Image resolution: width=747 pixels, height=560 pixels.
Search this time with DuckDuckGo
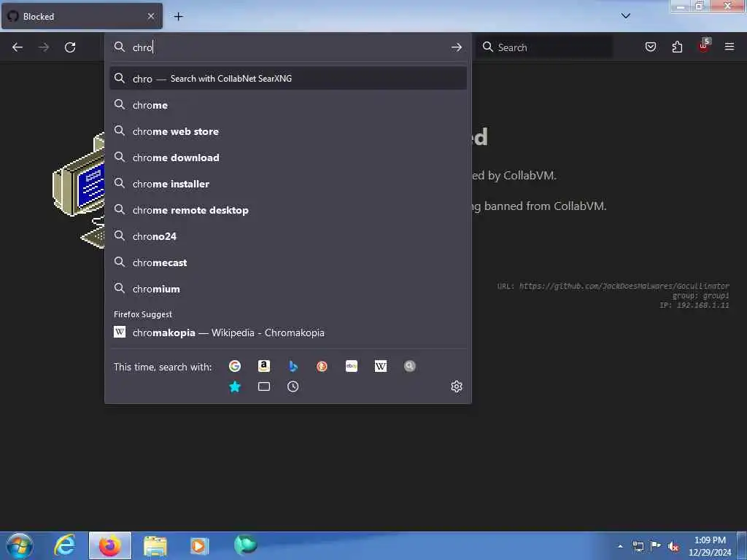[x=322, y=366]
